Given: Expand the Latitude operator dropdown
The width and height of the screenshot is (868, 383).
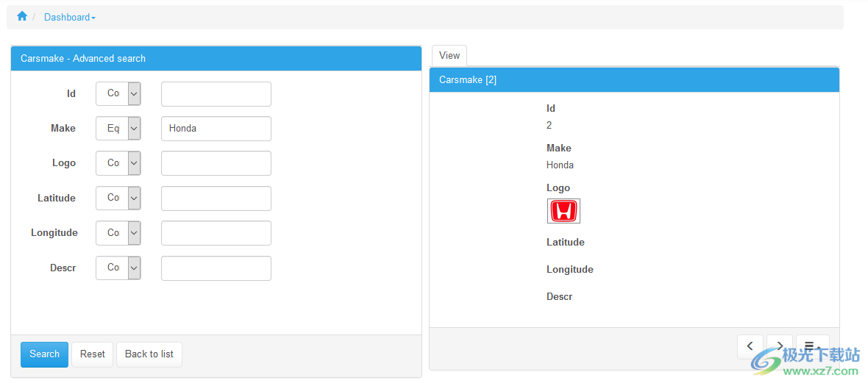Looking at the screenshot, I should click(118, 198).
